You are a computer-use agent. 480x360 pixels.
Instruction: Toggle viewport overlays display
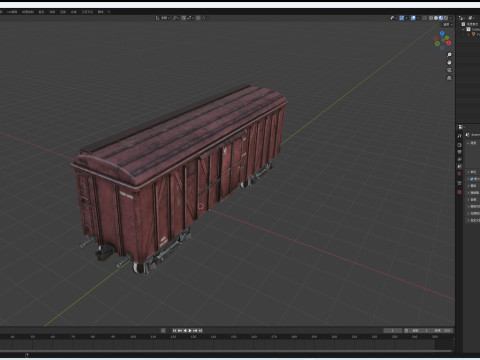tap(413, 18)
